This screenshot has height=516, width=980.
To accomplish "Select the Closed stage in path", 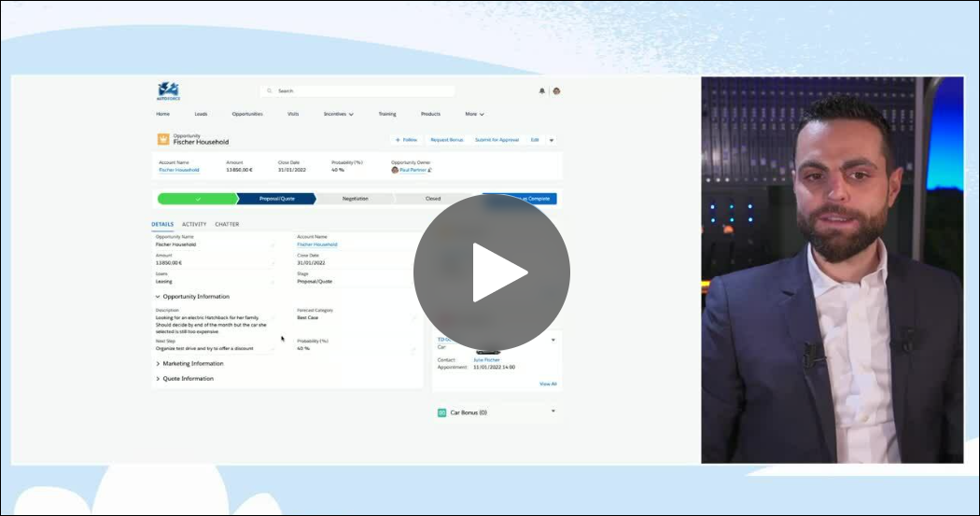I will (433, 199).
